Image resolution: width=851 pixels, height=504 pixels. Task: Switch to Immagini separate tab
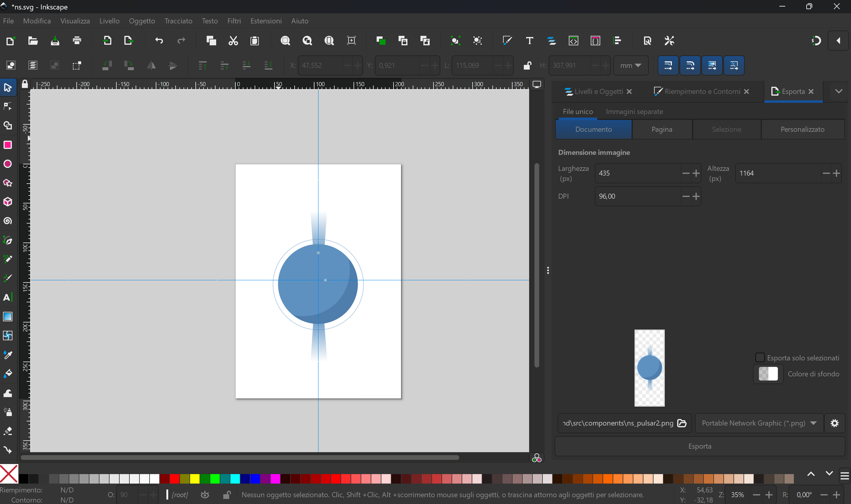click(634, 111)
